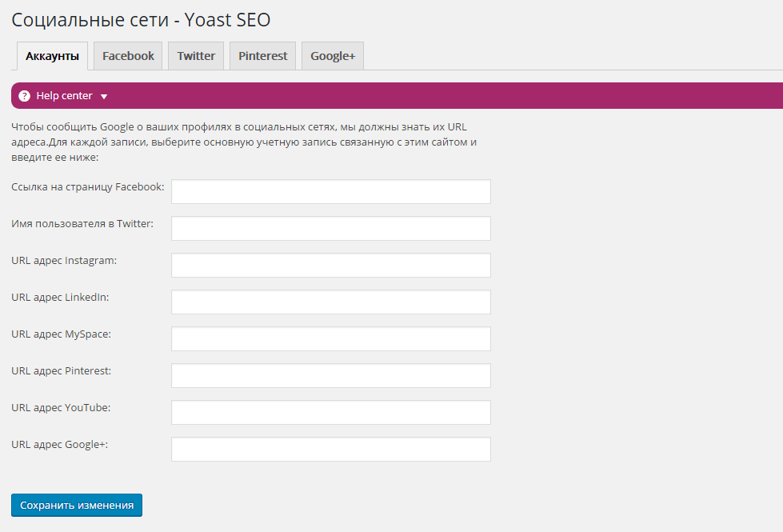This screenshot has height=532, width=783.
Task: Click the Twitter username input field
Action: coord(331,228)
